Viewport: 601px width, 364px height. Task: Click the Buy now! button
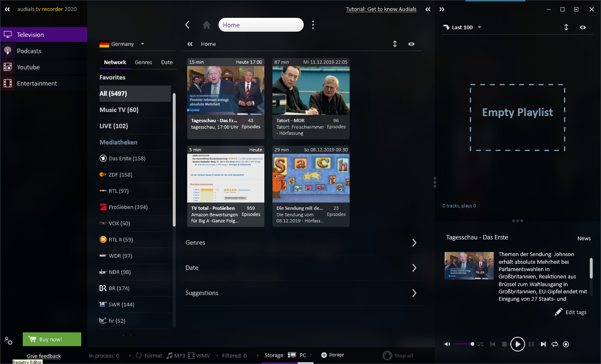[52, 339]
